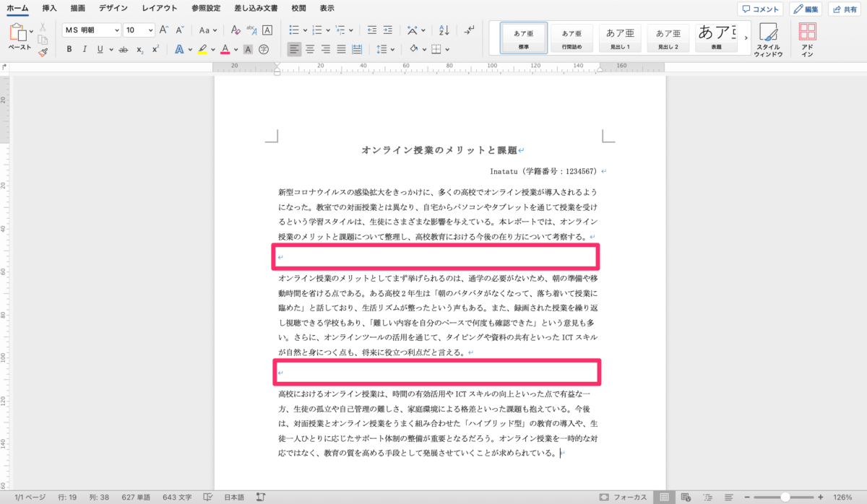Open the Change Case Aa dropdown
Viewport: 867px width, 504px height.
pos(208,30)
